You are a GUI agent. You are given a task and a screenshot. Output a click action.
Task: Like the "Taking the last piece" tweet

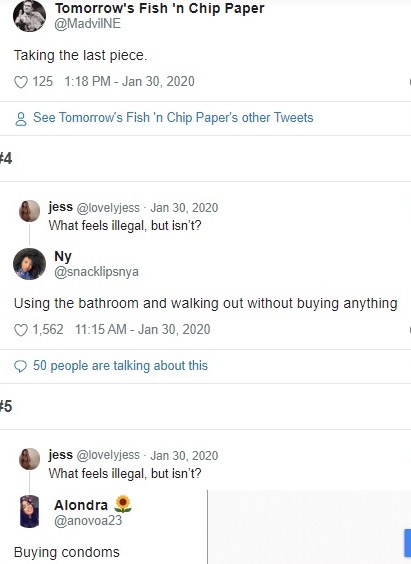[21, 82]
